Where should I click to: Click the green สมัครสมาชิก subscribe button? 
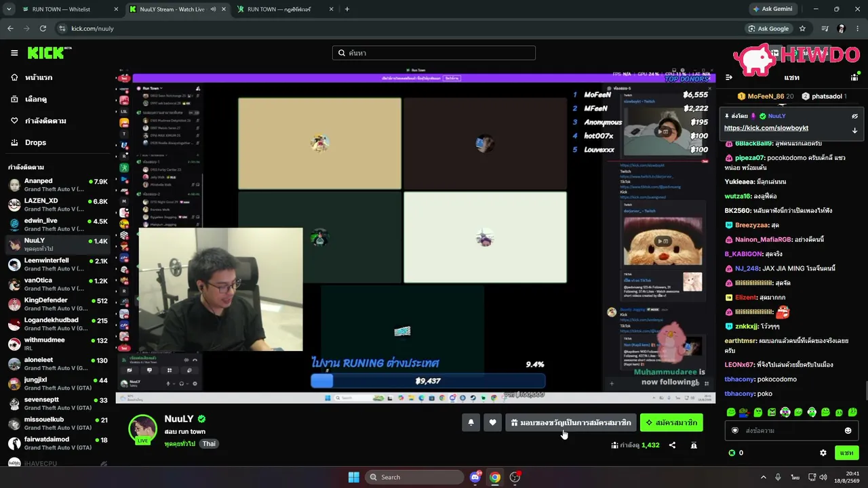(x=671, y=422)
